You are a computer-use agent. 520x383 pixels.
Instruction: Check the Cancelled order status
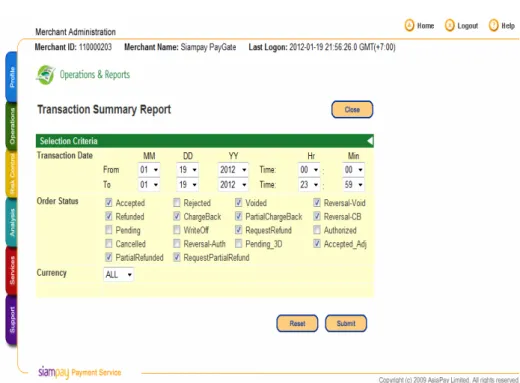pos(109,244)
